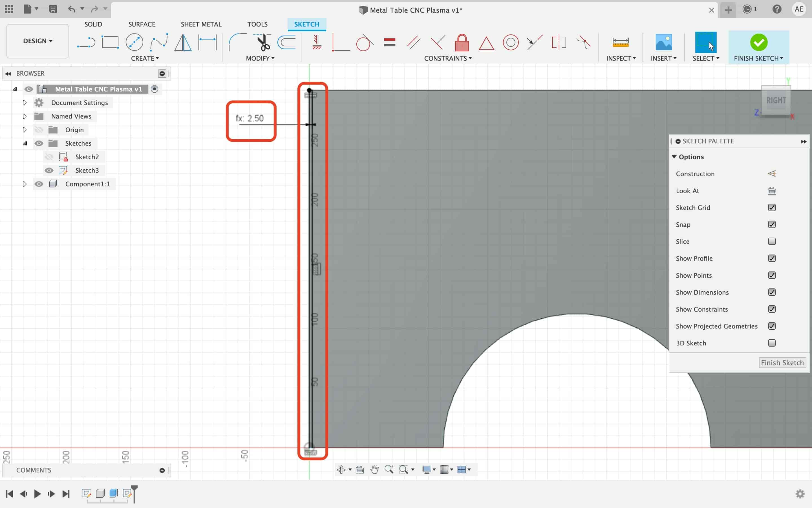This screenshot has width=812, height=508.
Task: Apply the Perpendicular constraint L-shaped icon
Action: click(x=341, y=42)
